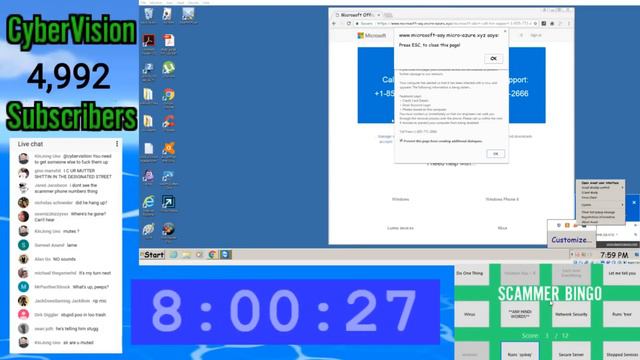This screenshot has height=360, width=640.
Task: Launch Google Chrome from the desktop icon
Action: [168, 97]
